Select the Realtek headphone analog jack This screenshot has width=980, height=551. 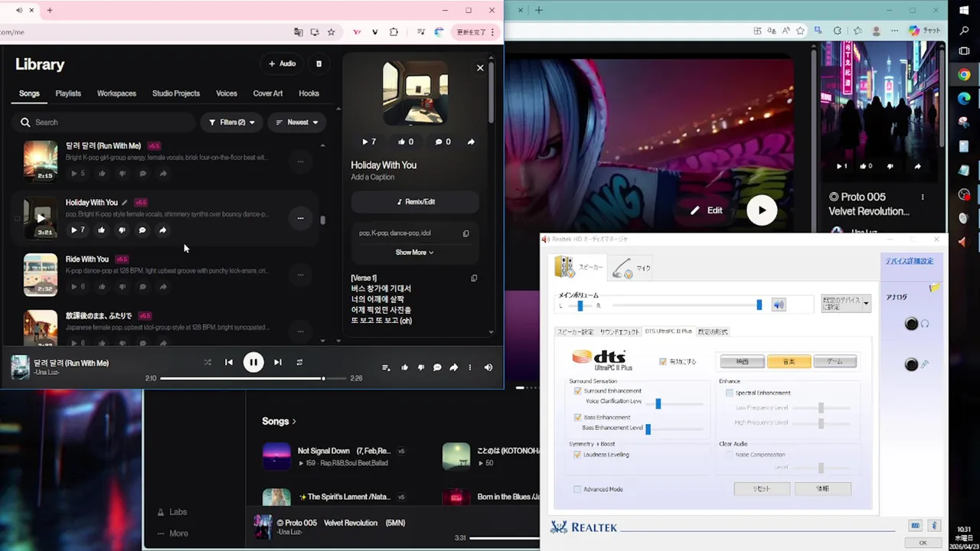(x=911, y=324)
